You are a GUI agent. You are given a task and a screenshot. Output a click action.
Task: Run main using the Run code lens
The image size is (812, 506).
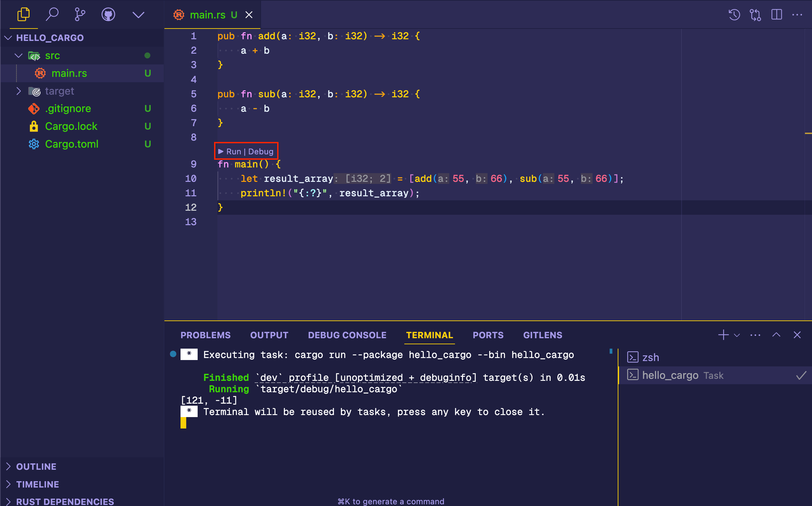233,151
